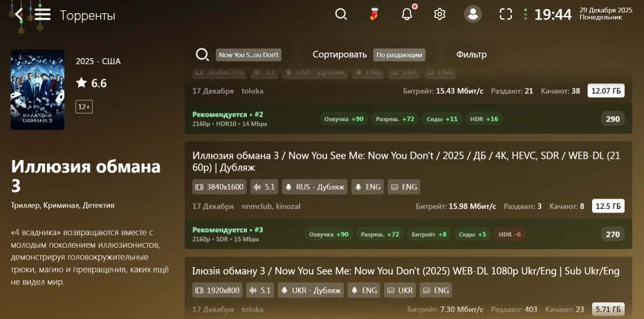
Task: Open the user profile avatar
Action: [472, 15]
